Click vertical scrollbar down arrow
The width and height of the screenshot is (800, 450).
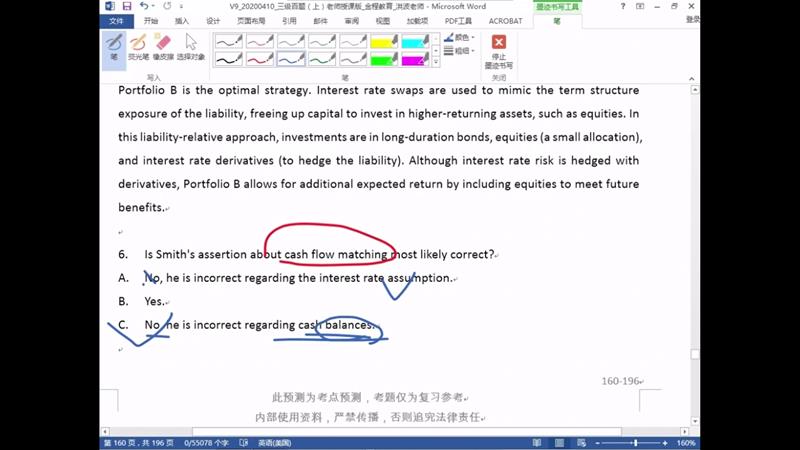click(695, 421)
